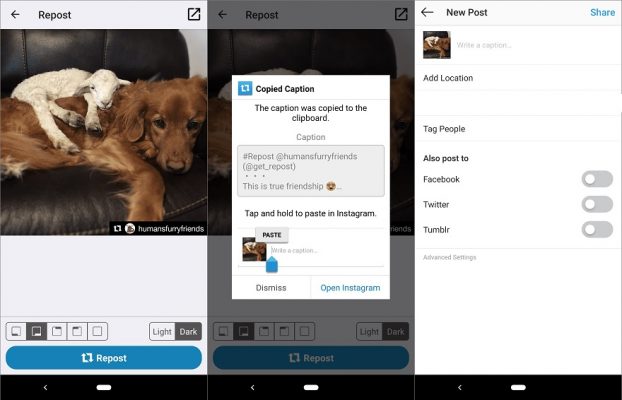Go back from the left Repost screen
The image size is (622, 400).
[x=15, y=15]
